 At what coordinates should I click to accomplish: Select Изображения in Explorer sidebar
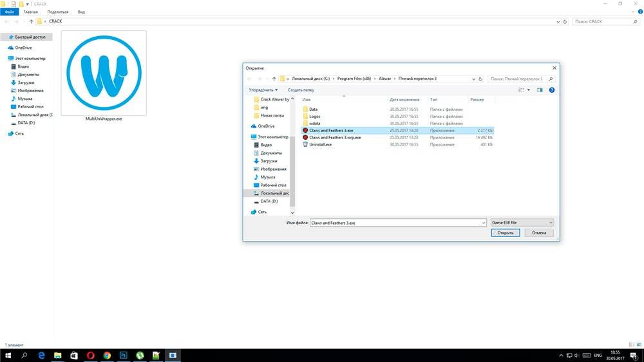tap(30, 90)
